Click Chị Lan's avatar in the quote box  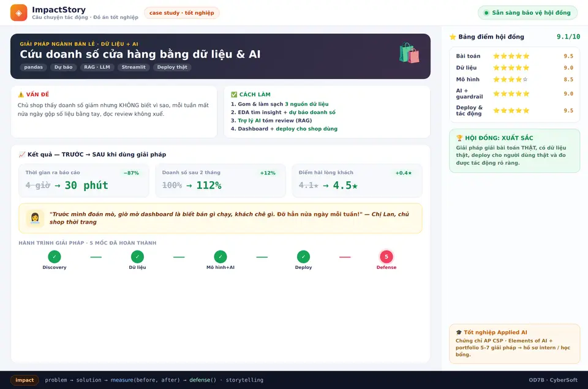(35, 218)
